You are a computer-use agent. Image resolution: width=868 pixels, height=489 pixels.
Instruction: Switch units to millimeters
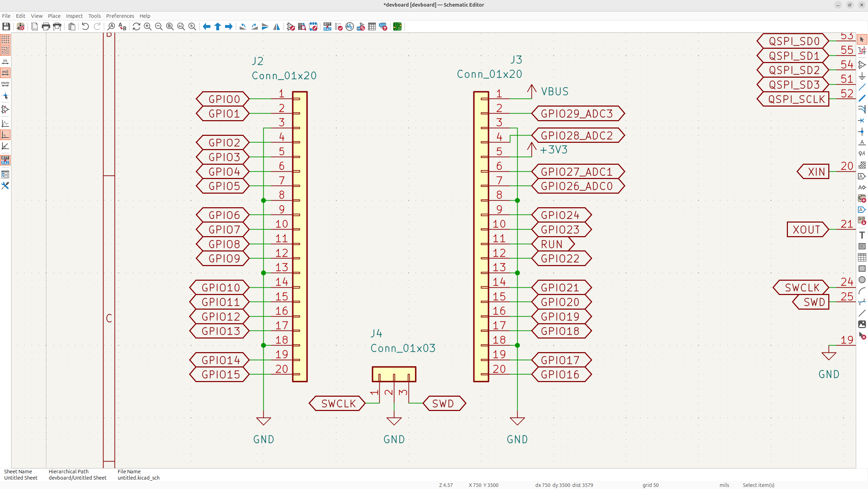(x=5, y=84)
